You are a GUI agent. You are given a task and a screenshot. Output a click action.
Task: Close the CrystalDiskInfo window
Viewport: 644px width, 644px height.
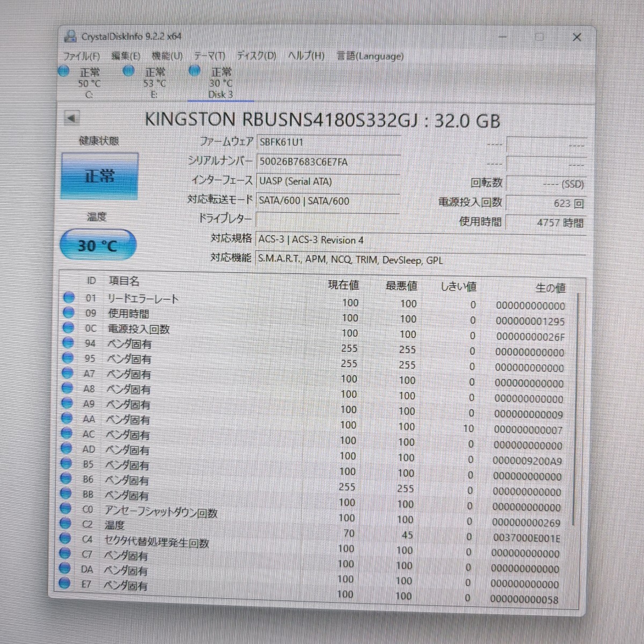point(577,37)
